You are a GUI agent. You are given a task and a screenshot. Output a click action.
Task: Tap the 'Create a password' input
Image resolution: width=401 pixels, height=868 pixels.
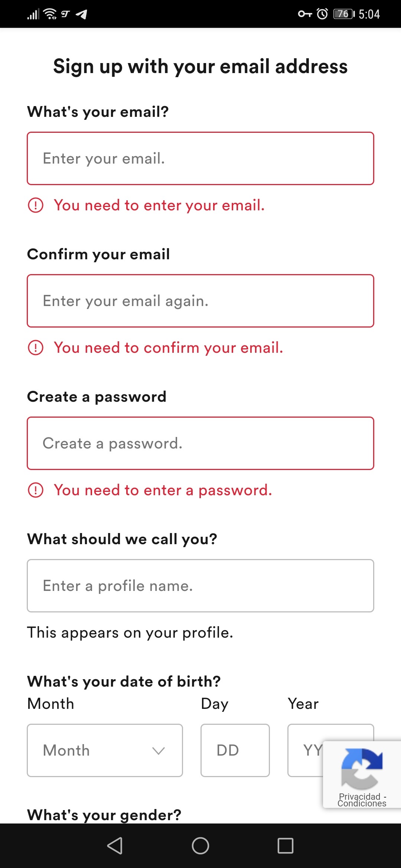pos(200,443)
